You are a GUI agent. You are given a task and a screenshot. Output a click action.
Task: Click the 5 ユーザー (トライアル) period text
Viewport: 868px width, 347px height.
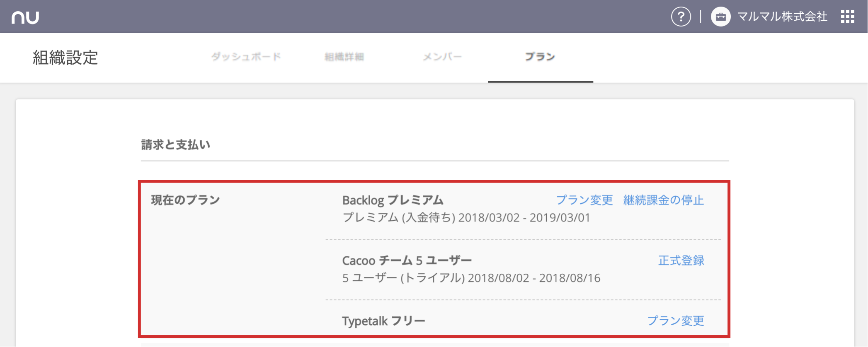[471, 278]
